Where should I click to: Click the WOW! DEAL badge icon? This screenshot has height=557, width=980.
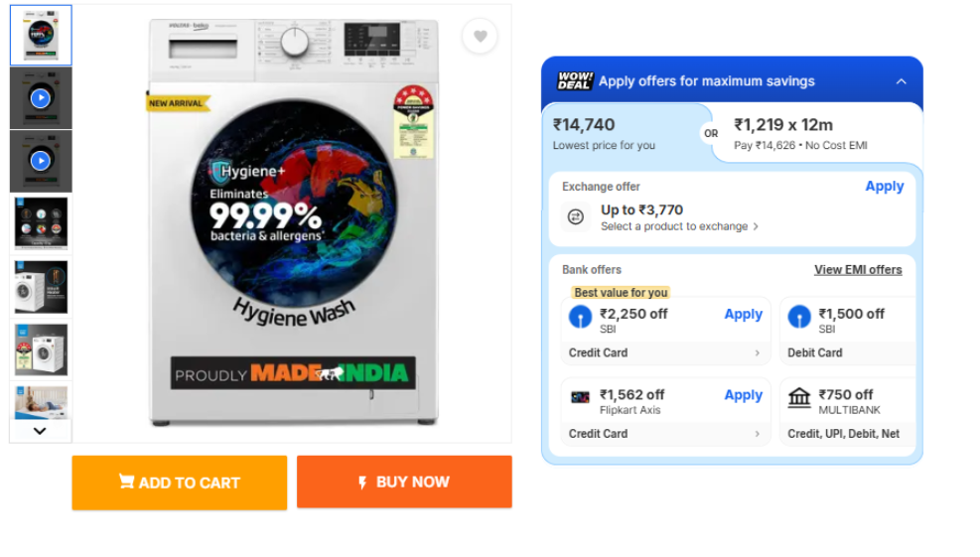coord(574,81)
